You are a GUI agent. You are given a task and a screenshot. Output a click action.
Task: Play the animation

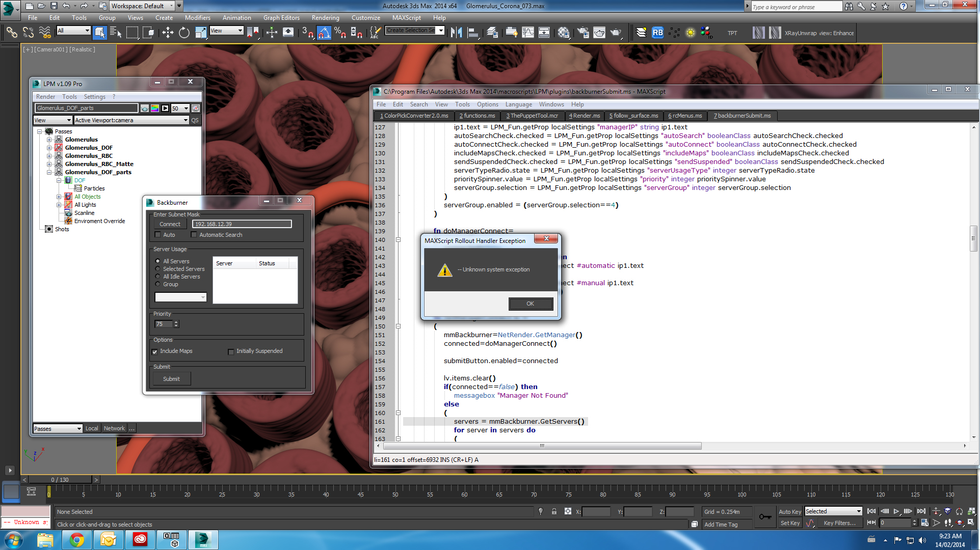896,511
